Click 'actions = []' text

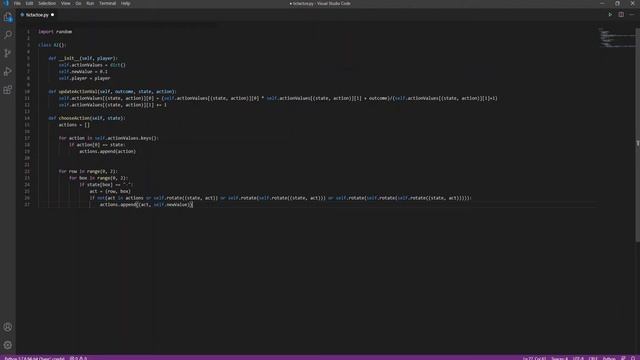point(74,124)
